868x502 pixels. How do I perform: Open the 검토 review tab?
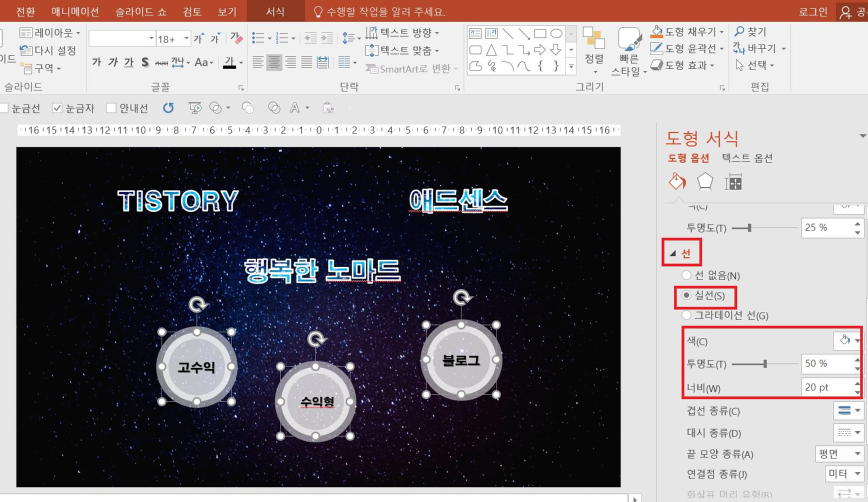point(192,11)
